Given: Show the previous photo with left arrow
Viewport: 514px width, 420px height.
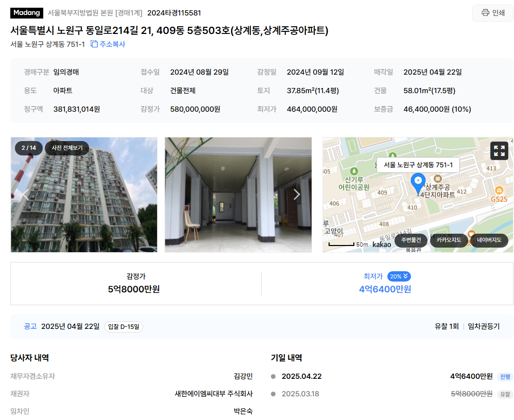Looking at the screenshot, I should coord(26,195).
